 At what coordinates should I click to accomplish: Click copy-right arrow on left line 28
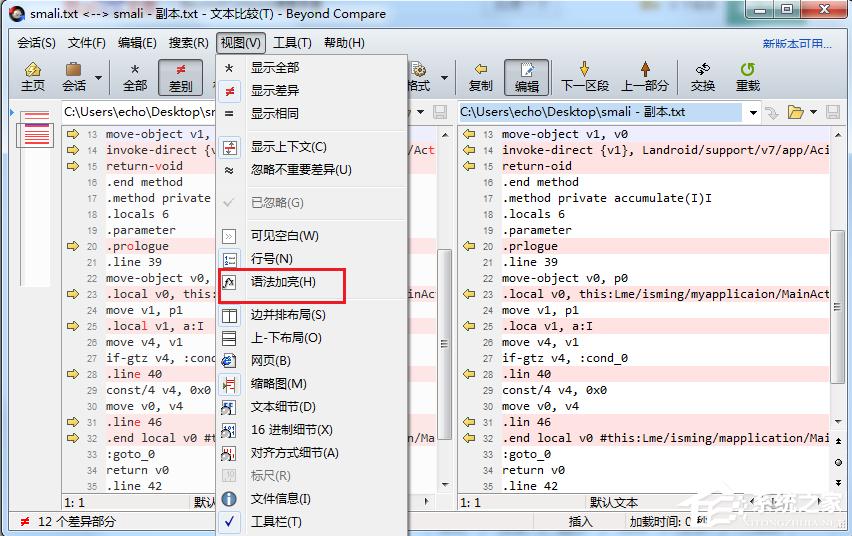(x=73, y=374)
